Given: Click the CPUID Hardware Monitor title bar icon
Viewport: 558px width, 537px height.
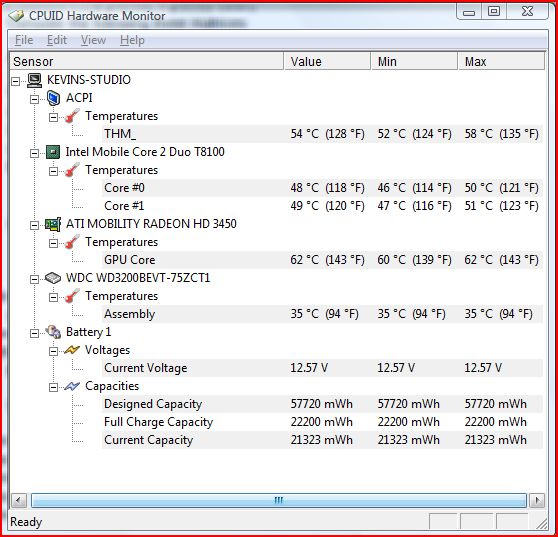Looking at the screenshot, I should pyautogui.click(x=16, y=16).
